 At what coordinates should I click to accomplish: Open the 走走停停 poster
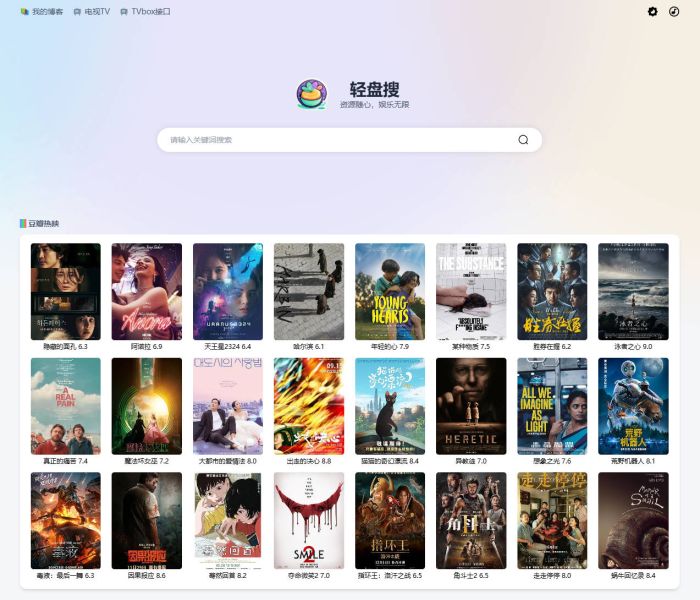tap(552, 521)
